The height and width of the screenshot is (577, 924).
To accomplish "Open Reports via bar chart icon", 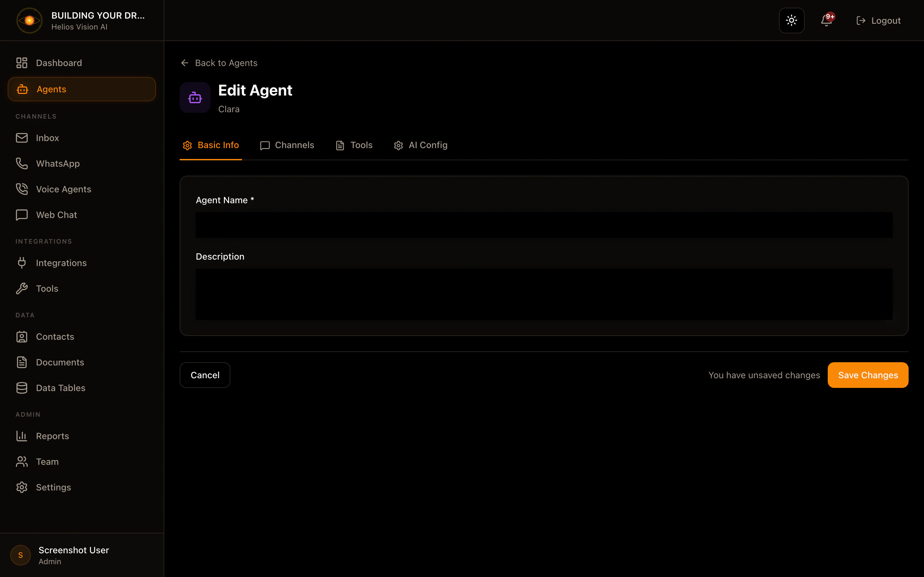I will click(x=22, y=436).
